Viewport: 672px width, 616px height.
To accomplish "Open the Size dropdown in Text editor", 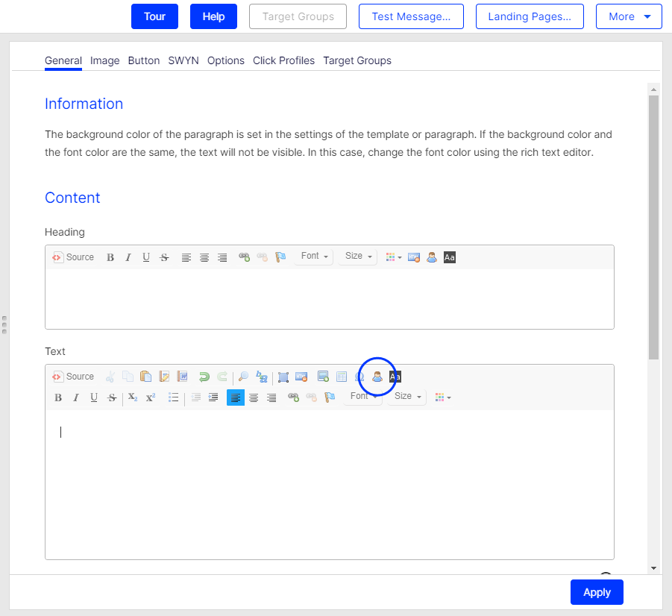I will pyautogui.click(x=407, y=397).
